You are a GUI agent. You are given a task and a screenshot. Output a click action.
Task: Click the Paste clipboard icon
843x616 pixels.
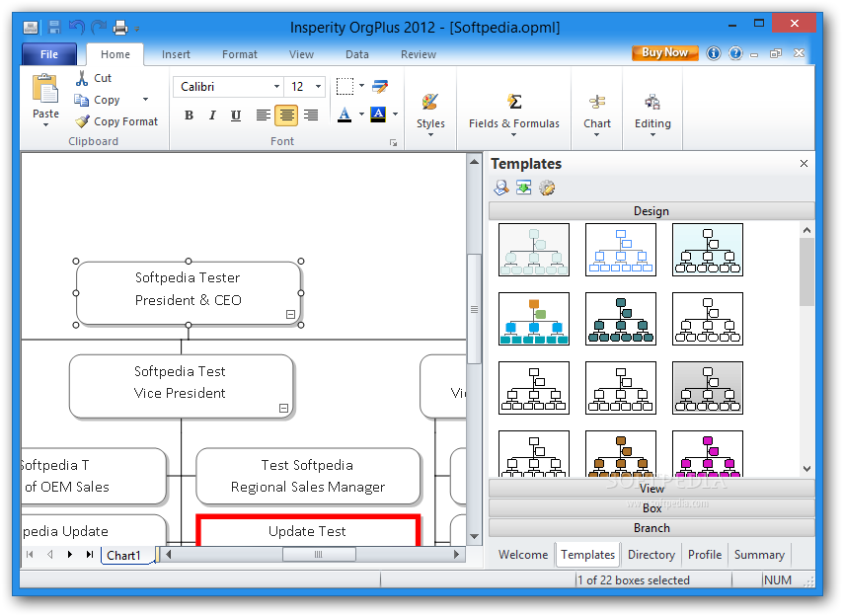coord(45,89)
